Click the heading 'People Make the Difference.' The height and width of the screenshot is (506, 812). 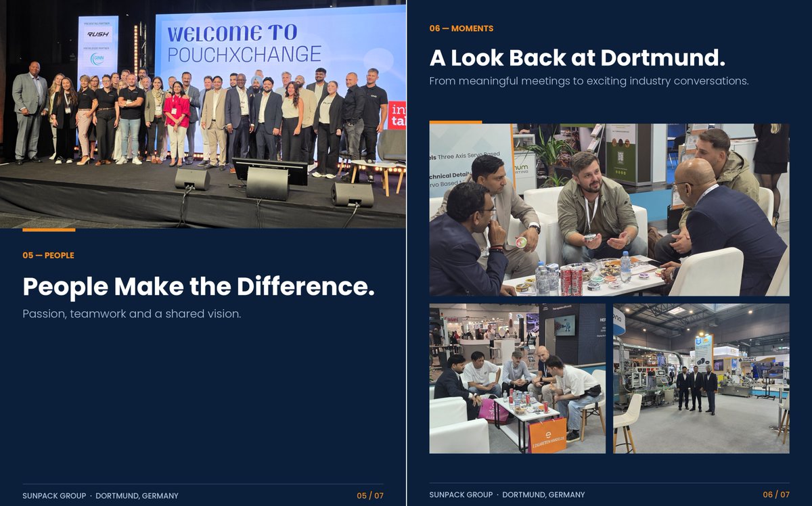[x=198, y=286]
